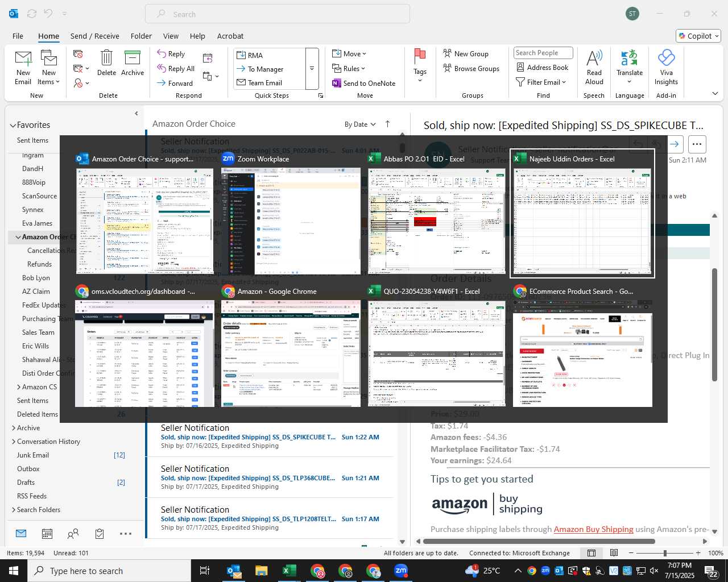Click the reading pane forward arrow button
Viewport: 728px width, 582px height.
coord(675,144)
